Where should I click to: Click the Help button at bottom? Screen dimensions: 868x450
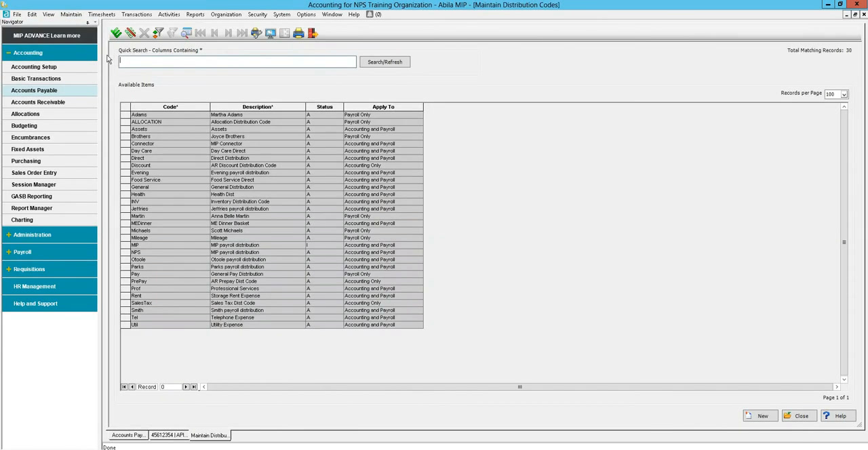click(x=838, y=415)
